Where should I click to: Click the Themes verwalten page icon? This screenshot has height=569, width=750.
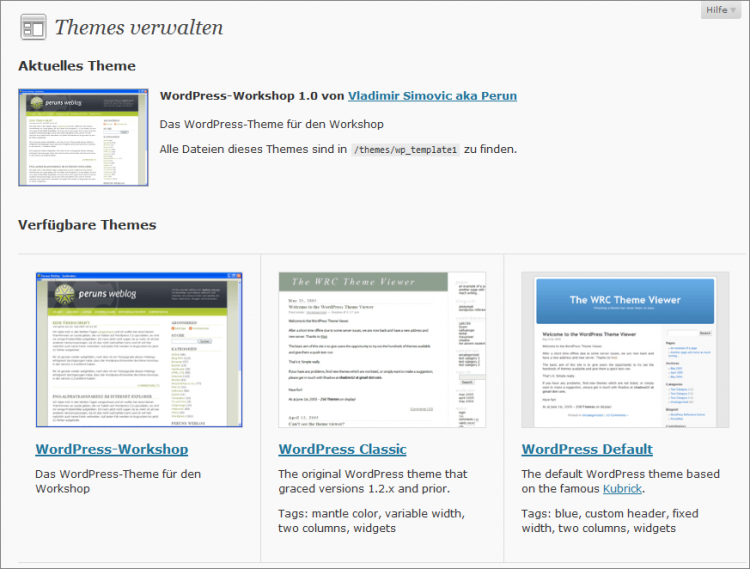33,27
